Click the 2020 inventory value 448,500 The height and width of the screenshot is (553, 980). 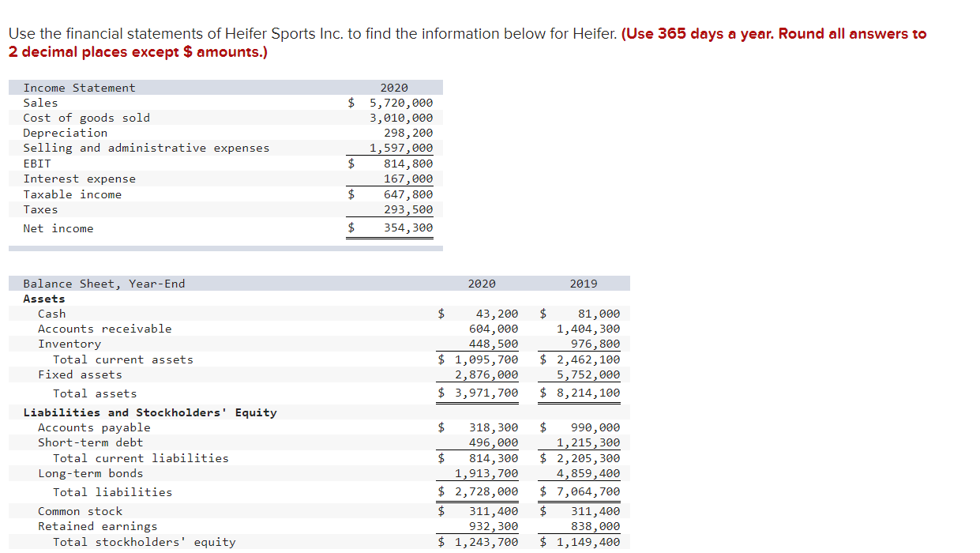tap(494, 344)
